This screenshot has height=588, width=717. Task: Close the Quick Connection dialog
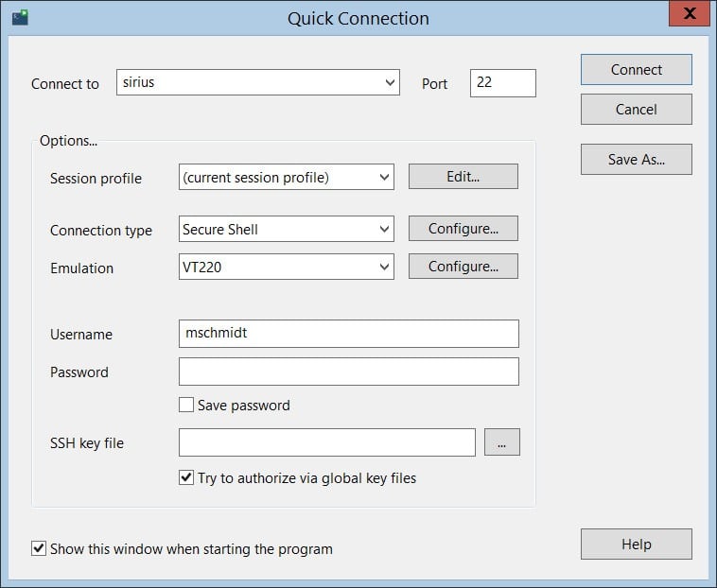pyautogui.click(x=690, y=13)
